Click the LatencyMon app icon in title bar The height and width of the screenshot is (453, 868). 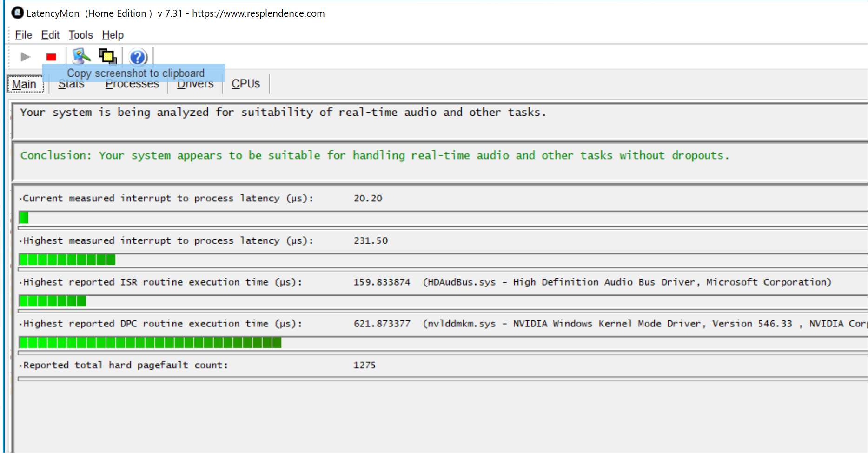[17, 13]
